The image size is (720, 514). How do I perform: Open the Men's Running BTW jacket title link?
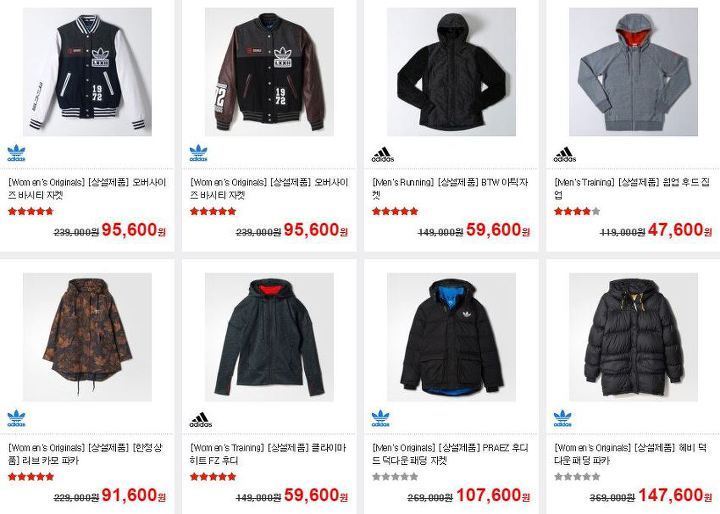(450, 189)
